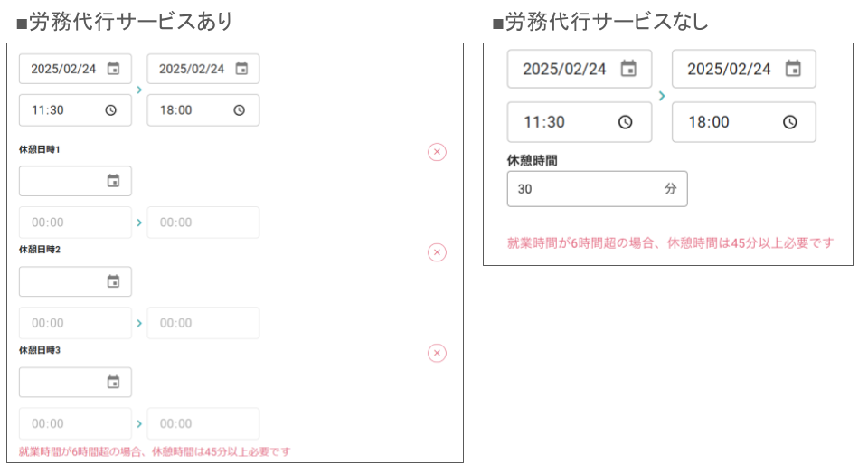Click 休憩日時3 start time 00:00 field
The width and height of the screenshot is (868, 474).
(75, 423)
